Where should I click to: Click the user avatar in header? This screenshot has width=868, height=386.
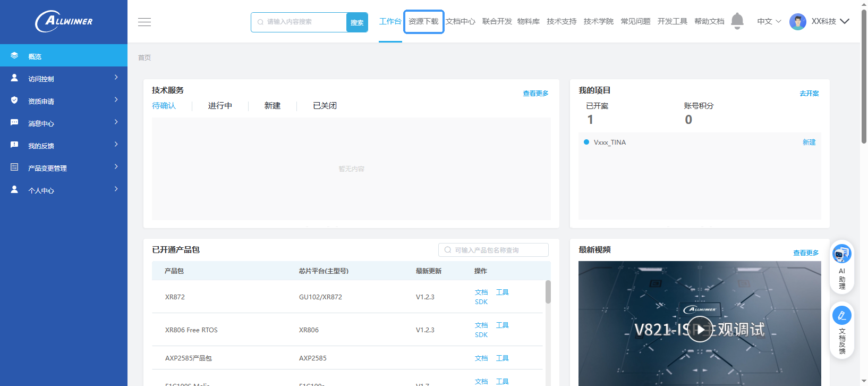click(797, 22)
